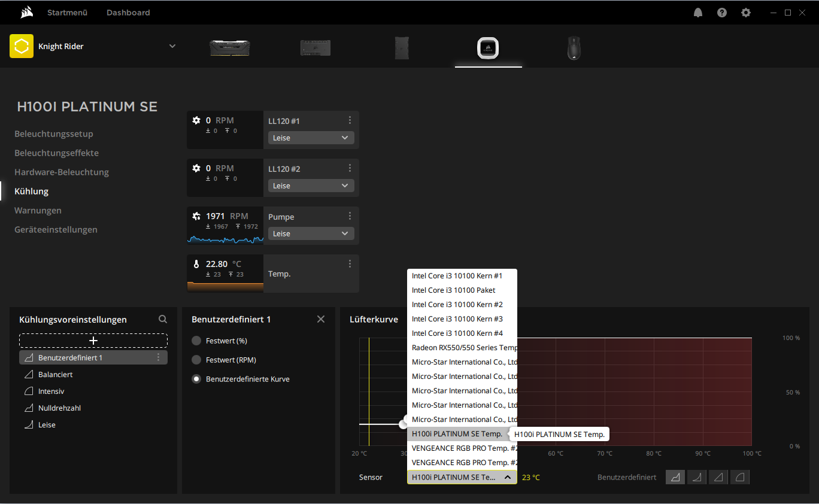Open the Startmenü tab
This screenshot has width=819, height=504.
[67, 13]
